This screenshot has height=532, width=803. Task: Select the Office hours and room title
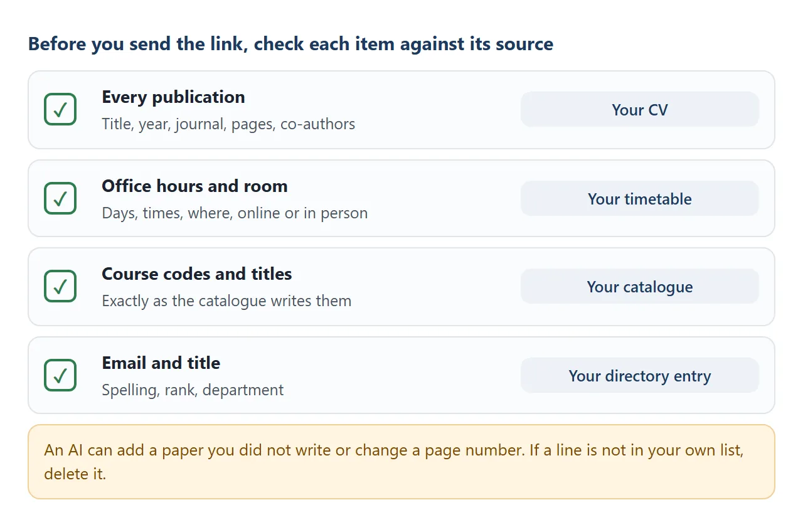(x=194, y=186)
